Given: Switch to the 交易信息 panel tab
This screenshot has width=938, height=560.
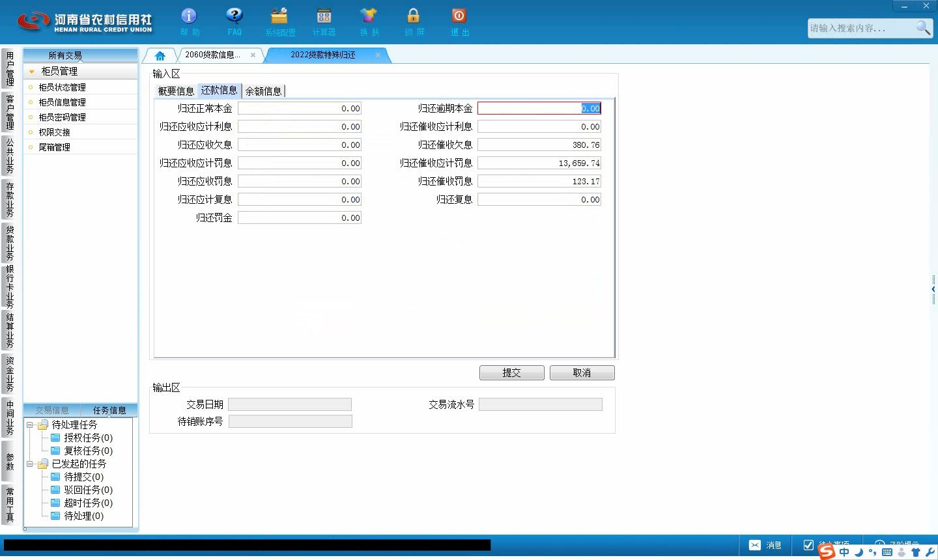Looking at the screenshot, I should point(52,410).
